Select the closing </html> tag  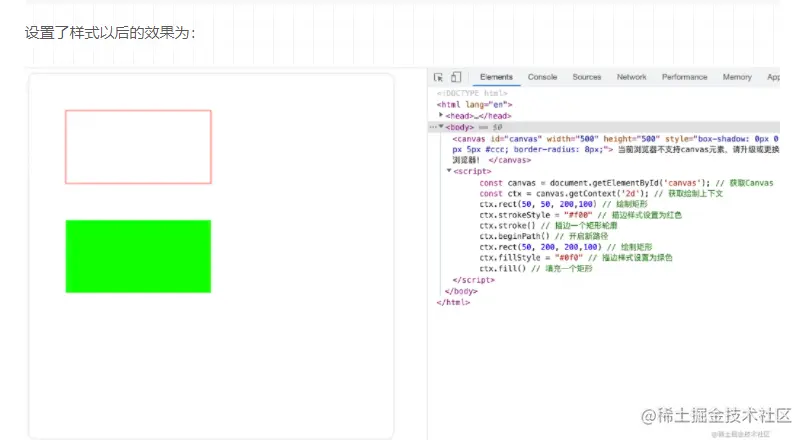453,303
